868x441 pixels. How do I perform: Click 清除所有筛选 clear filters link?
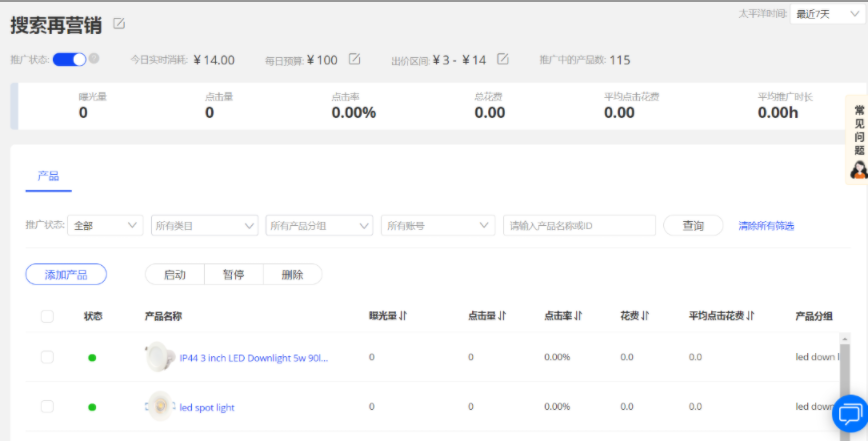(766, 226)
